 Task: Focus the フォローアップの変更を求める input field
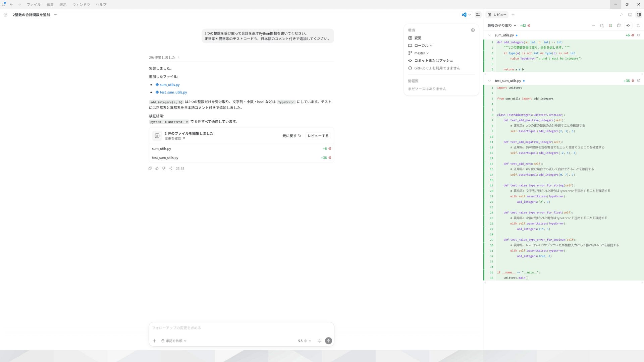(241, 328)
